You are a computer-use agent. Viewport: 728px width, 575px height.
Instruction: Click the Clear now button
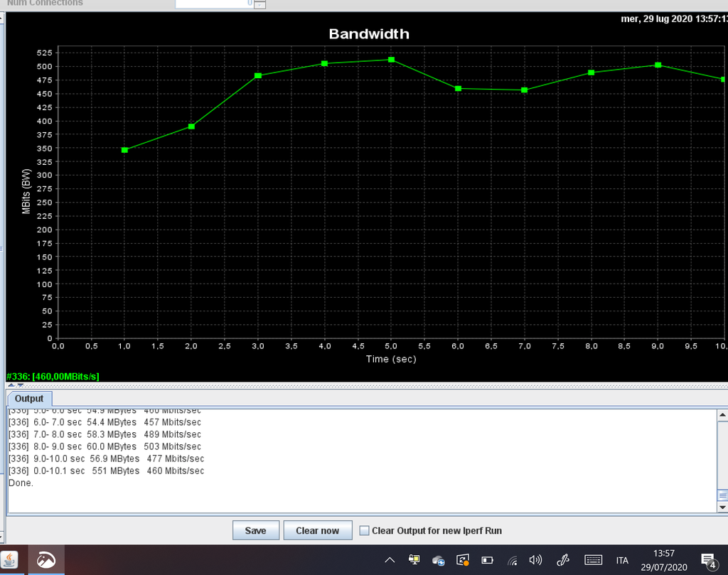coord(317,530)
